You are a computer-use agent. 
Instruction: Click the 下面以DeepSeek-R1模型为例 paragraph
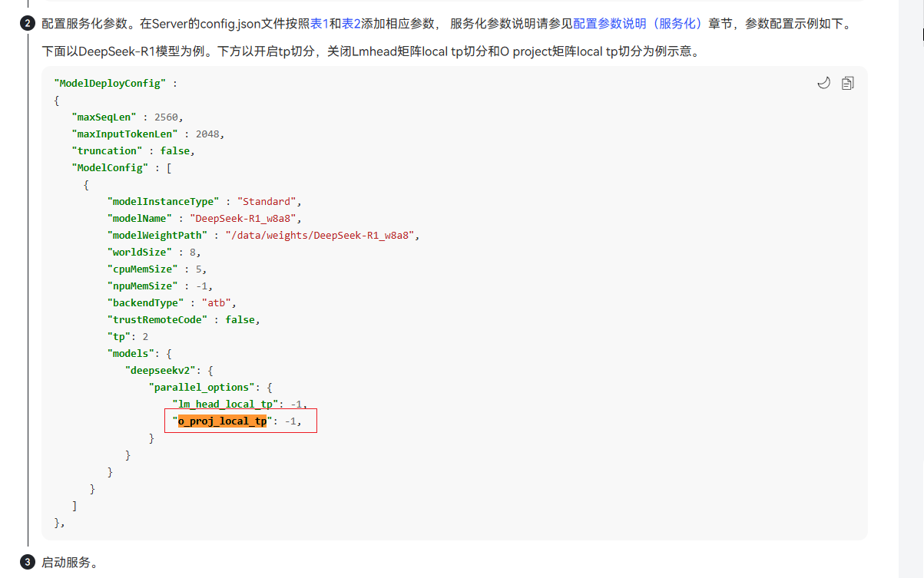tap(370, 52)
